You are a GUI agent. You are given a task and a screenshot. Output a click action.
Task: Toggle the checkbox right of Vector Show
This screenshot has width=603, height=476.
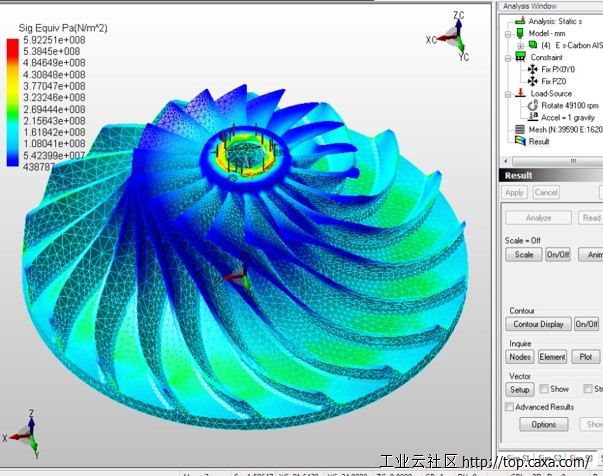(588, 389)
